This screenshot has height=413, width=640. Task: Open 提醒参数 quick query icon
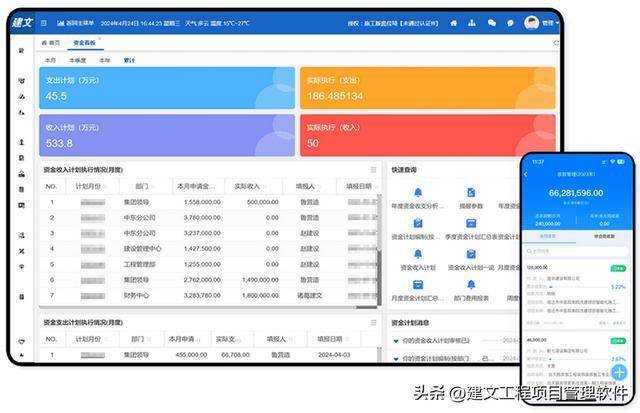pos(471,193)
